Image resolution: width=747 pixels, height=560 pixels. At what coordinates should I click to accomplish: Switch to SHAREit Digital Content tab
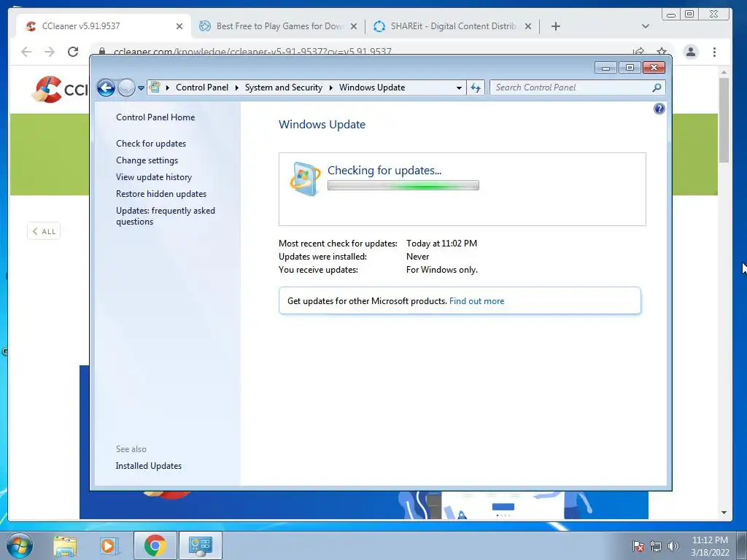tap(452, 26)
